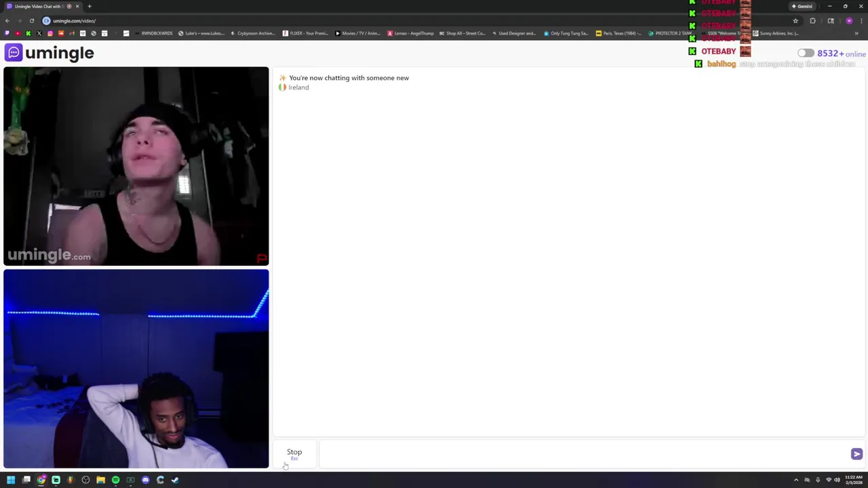Screen dimensions: 868x488
Task: Open the YouTube bookmark icon
Action: 18,33
